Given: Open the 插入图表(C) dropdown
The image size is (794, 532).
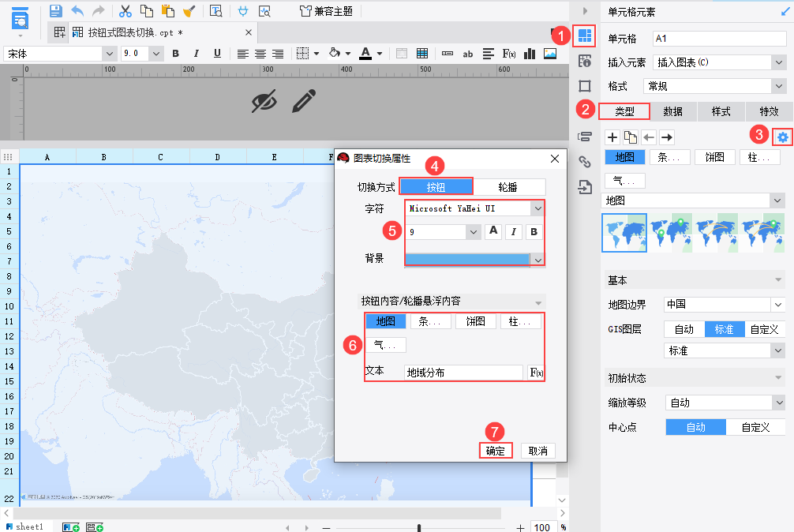Looking at the screenshot, I should point(779,62).
